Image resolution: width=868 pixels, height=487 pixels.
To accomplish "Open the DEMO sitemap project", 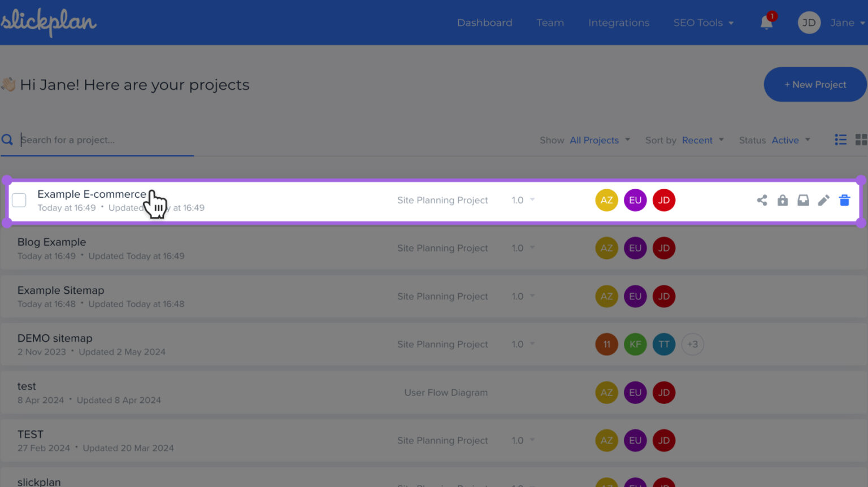I will coord(55,338).
